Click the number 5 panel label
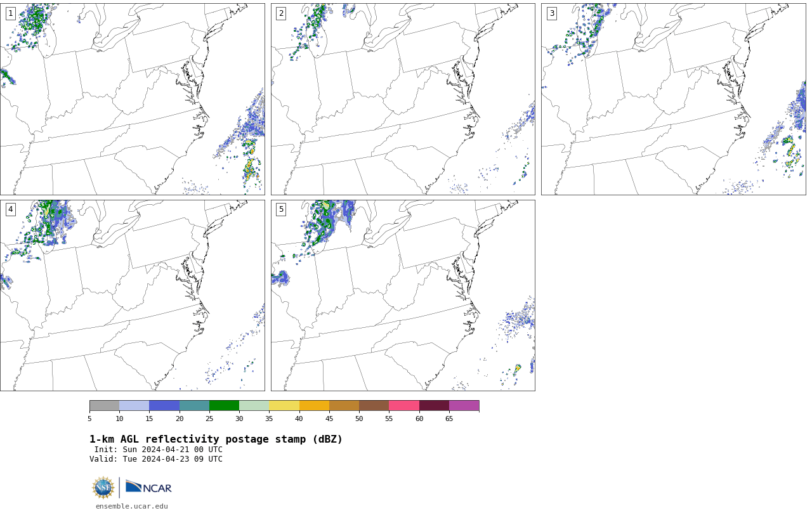Image resolution: width=812 pixels, height=513 pixels. [281, 209]
